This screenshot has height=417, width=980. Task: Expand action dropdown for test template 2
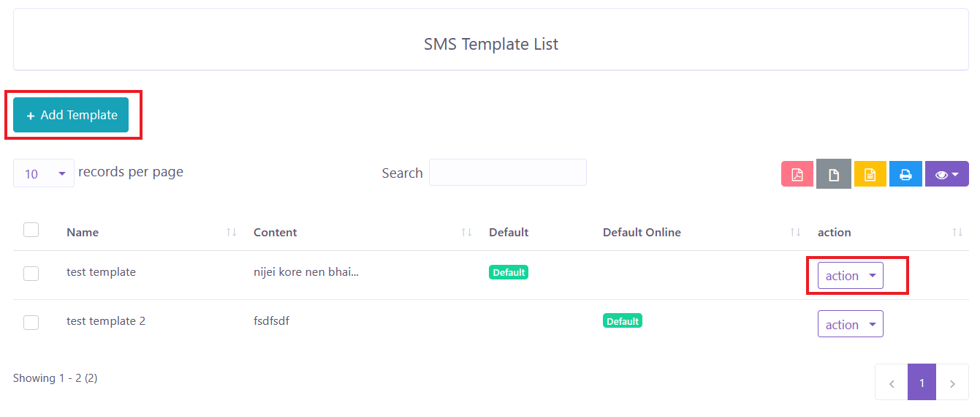[x=850, y=324]
